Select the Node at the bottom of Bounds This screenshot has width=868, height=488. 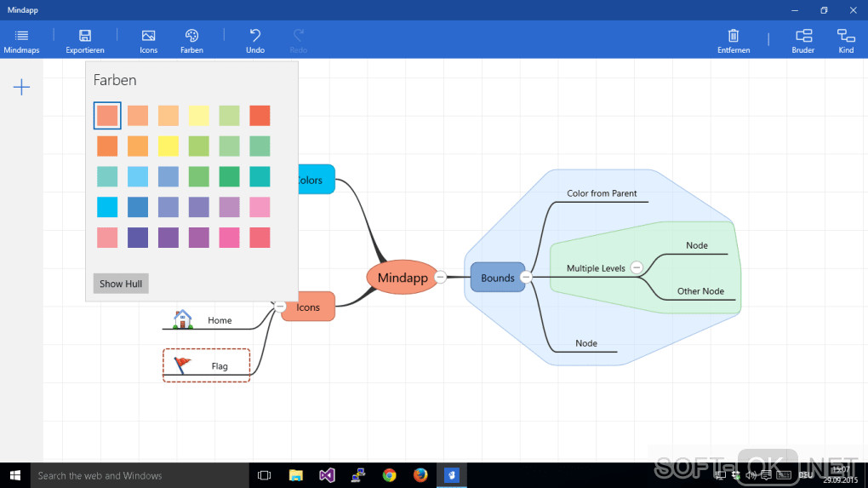tap(586, 343)
